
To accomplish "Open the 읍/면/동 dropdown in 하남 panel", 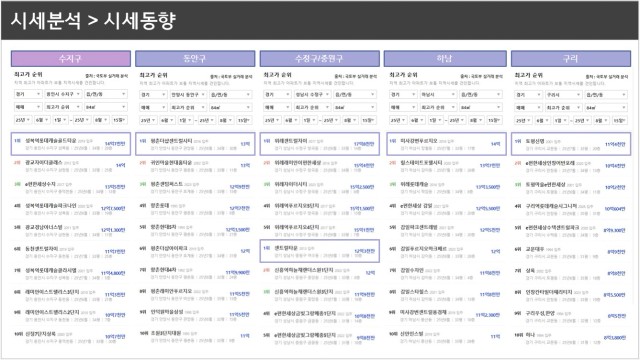I will 480,94.
